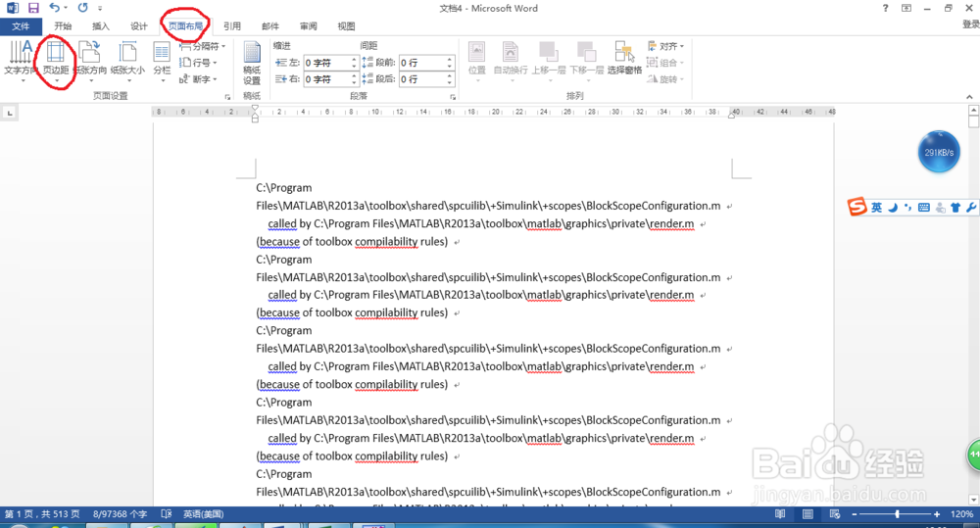Click the Word Help question mark
980x528 pixels.
coord(885,8)
